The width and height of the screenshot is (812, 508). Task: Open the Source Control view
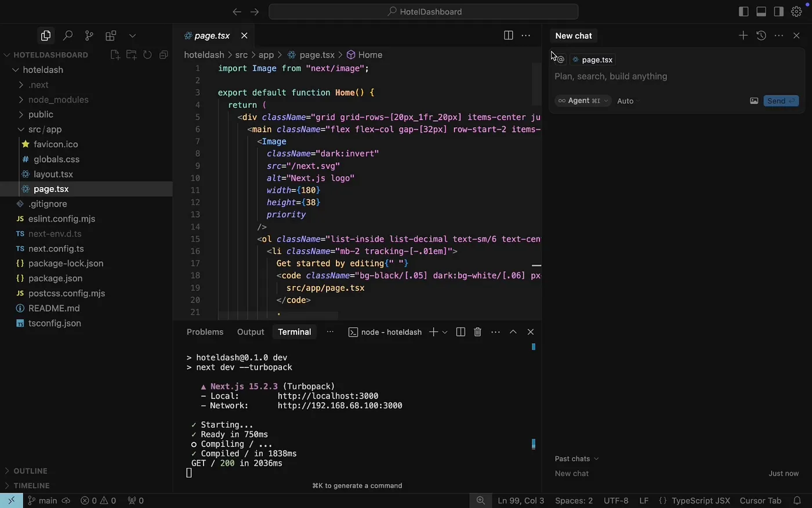[89, 35]
